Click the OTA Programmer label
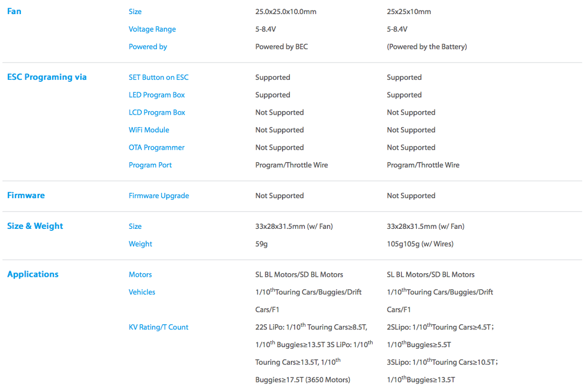 pyautogui.click(x=156, y=148)
